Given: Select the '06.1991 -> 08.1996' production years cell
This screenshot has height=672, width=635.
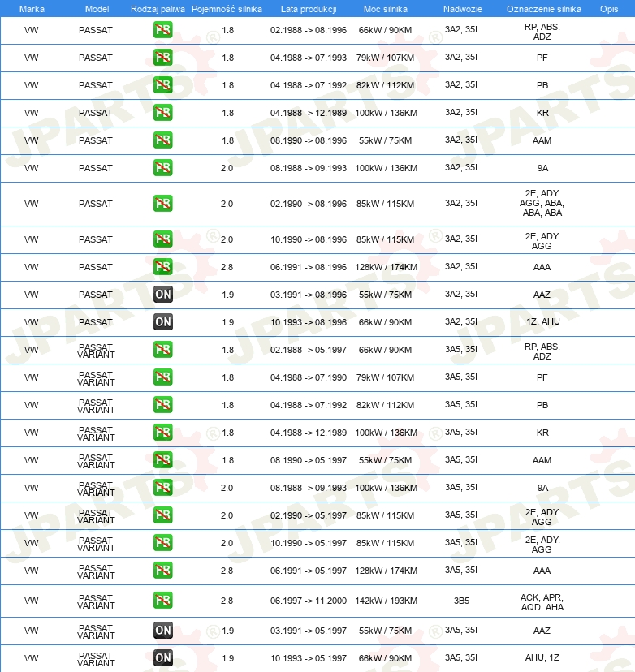Looking at the screenshot, I should pos(309,268).
